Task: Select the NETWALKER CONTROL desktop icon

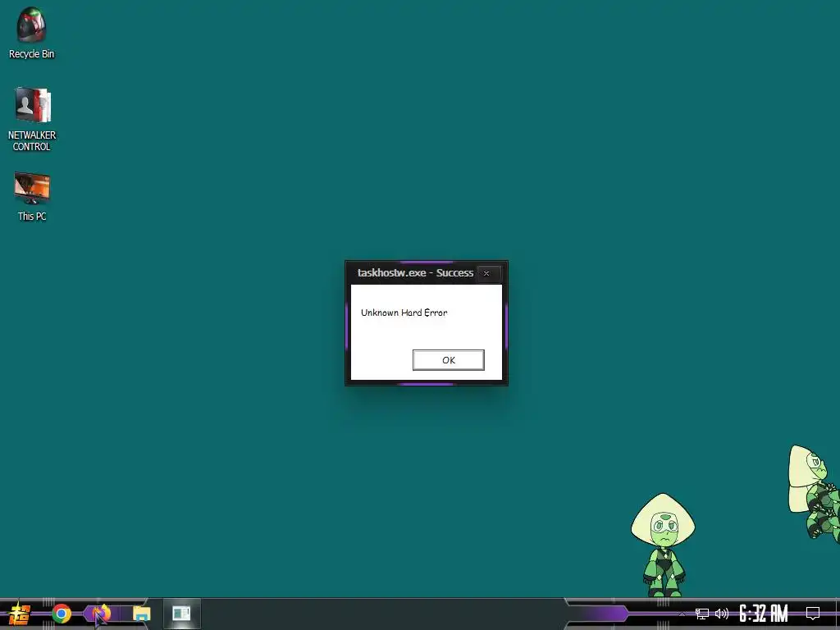Action: point(32,119)
